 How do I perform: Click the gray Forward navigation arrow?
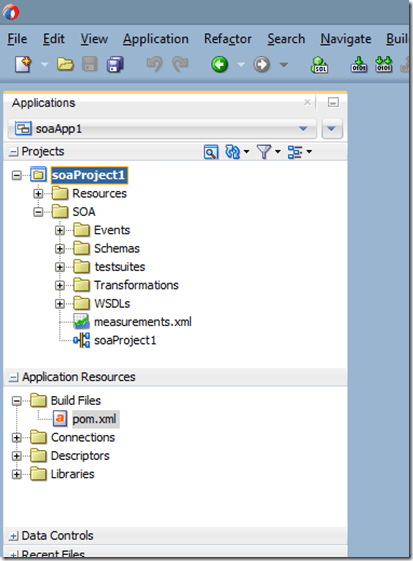pos(262,65)
